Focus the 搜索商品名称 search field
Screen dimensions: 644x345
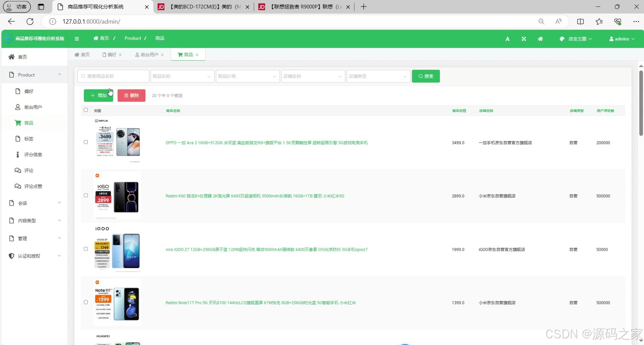coord(113,76)
